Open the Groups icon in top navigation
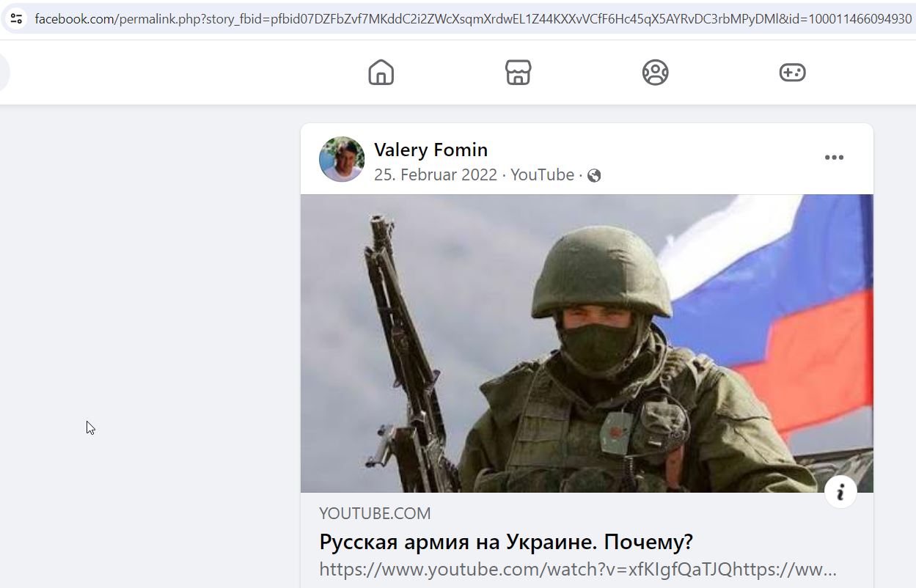This screenshot has height=588, width=916. pos(655,73)
